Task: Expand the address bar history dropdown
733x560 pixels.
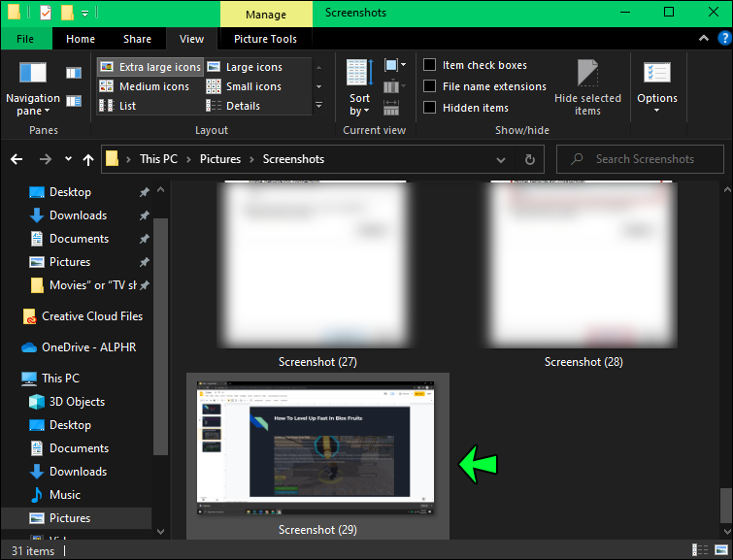Action: point(501,160)
